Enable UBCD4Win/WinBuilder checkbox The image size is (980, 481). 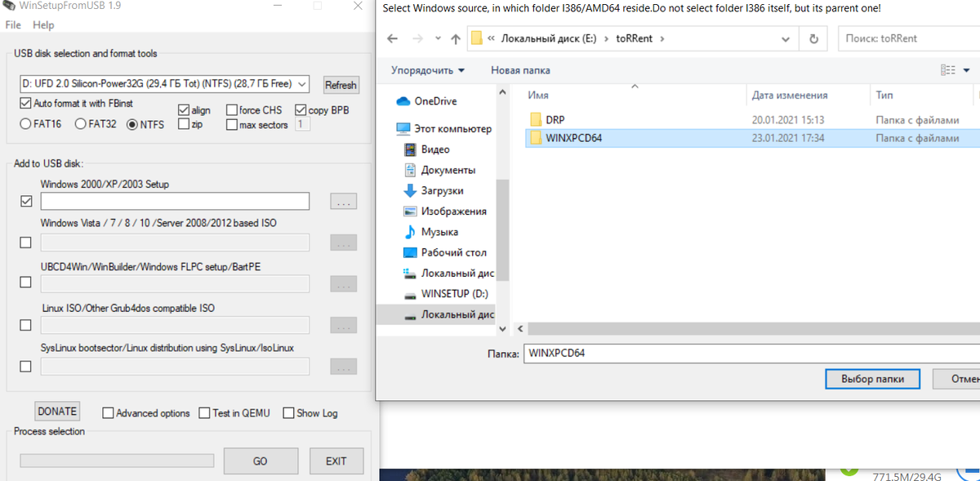click(x=25, y=283)
